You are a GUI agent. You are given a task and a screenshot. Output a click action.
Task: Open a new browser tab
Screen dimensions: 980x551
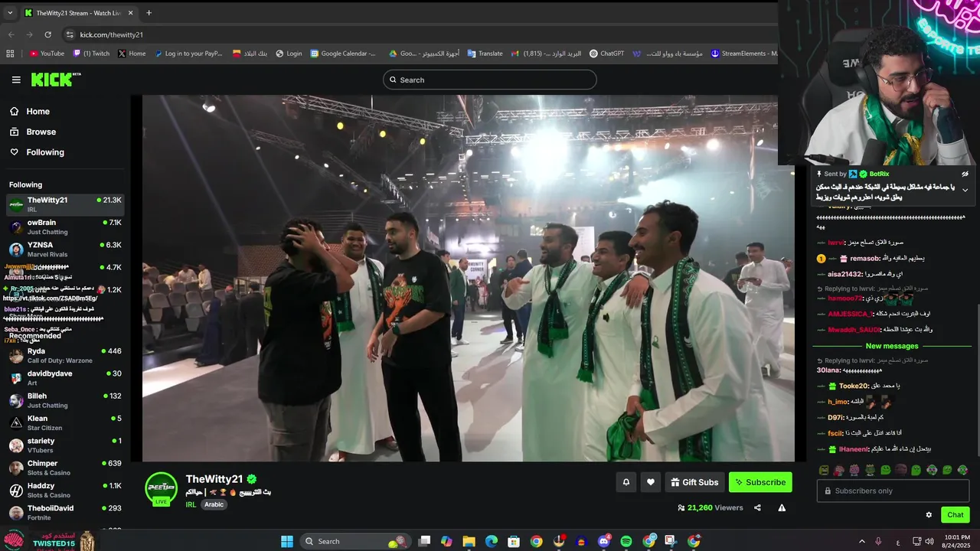click(x=149, y=13)
